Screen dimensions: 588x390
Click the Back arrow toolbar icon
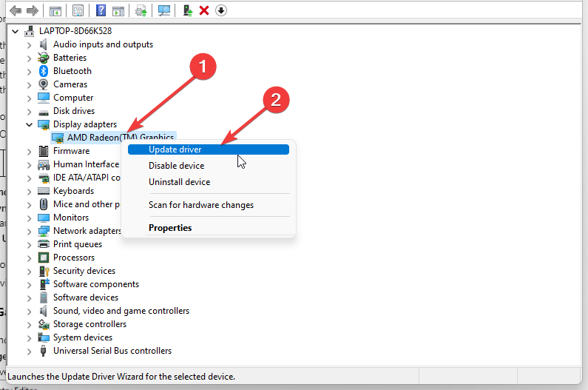coord(16,10)
